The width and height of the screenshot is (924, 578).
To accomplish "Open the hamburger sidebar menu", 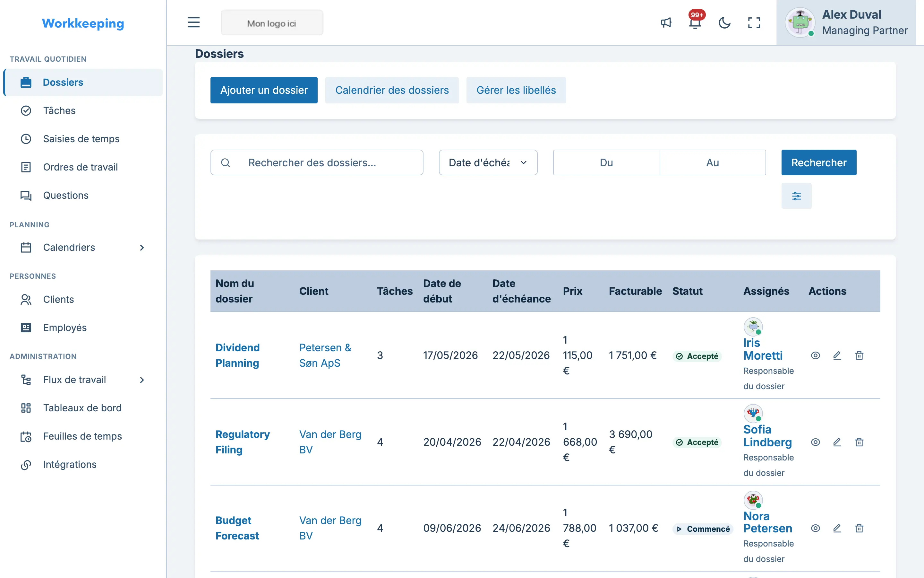I will point(193,22).
